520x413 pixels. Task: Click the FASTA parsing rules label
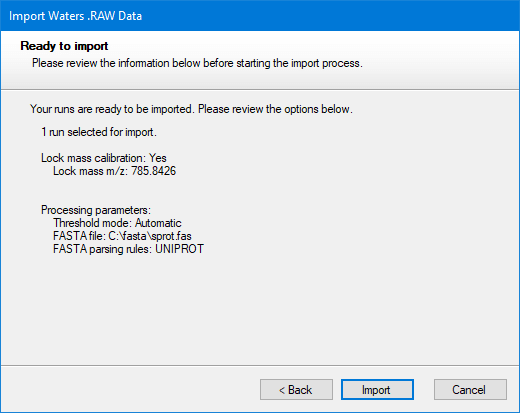[103, 249]
